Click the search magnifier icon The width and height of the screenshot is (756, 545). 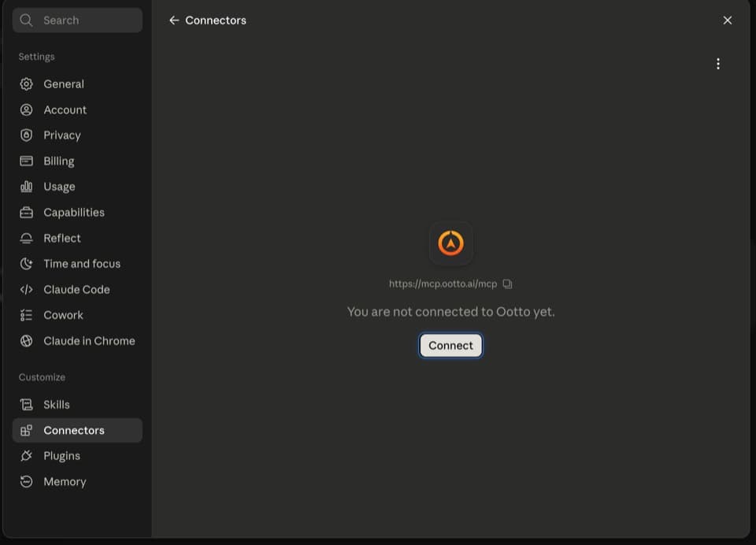click(26, 20)
